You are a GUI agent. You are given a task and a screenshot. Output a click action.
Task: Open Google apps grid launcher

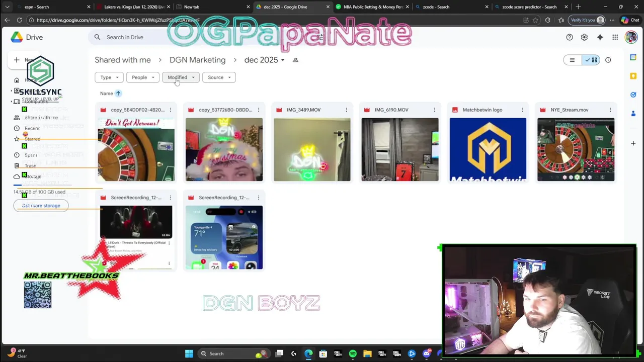click(615, 37)
